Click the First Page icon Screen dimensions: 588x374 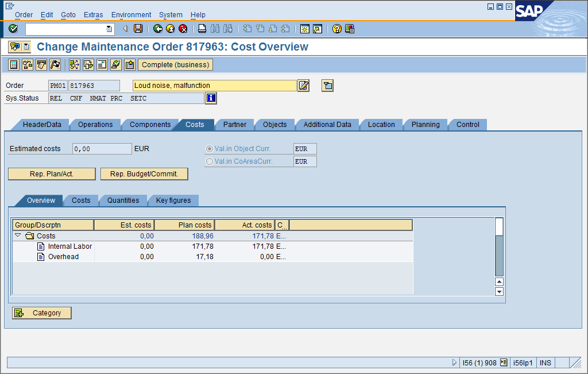(x=247, y=29)
